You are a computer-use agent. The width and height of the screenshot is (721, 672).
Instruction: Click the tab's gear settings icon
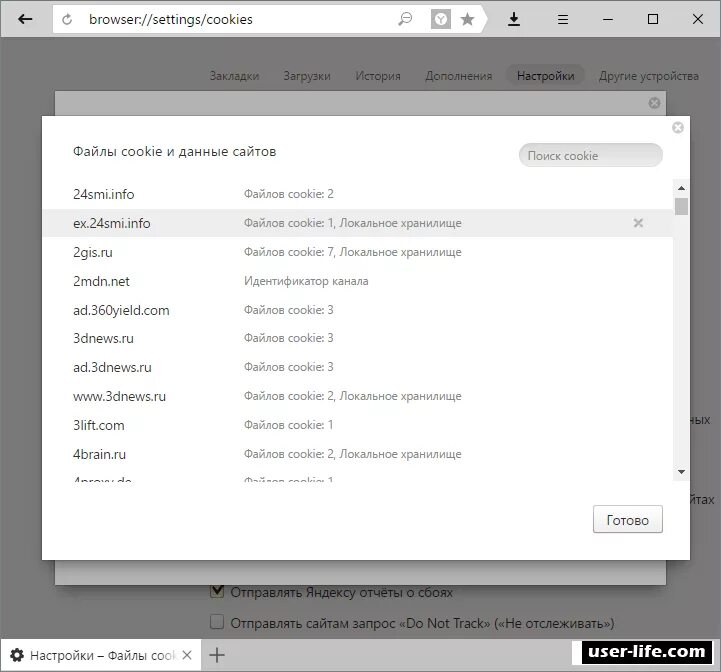coord(17,655)
